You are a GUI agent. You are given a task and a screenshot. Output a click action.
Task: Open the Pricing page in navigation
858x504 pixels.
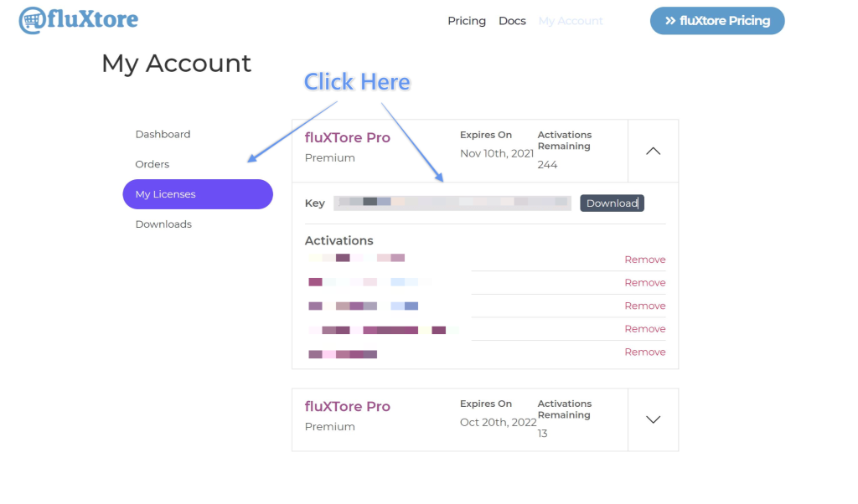point(467,21)
